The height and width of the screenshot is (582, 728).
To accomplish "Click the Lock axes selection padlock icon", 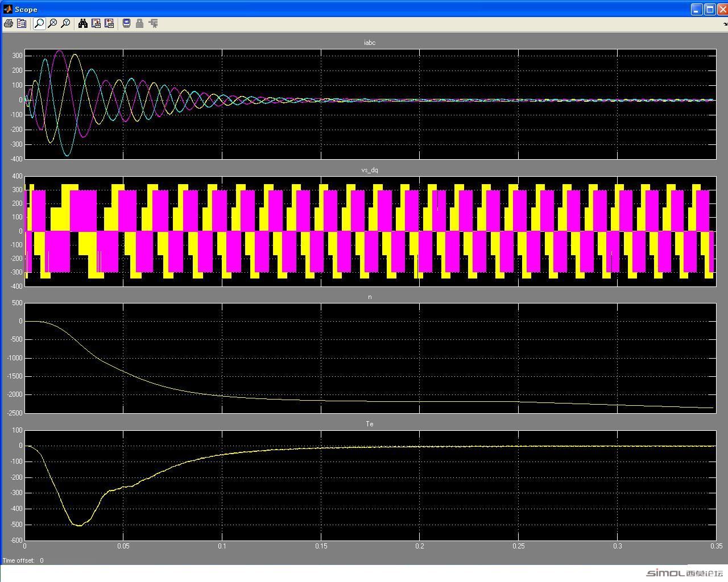I will [x=139, y=23].
